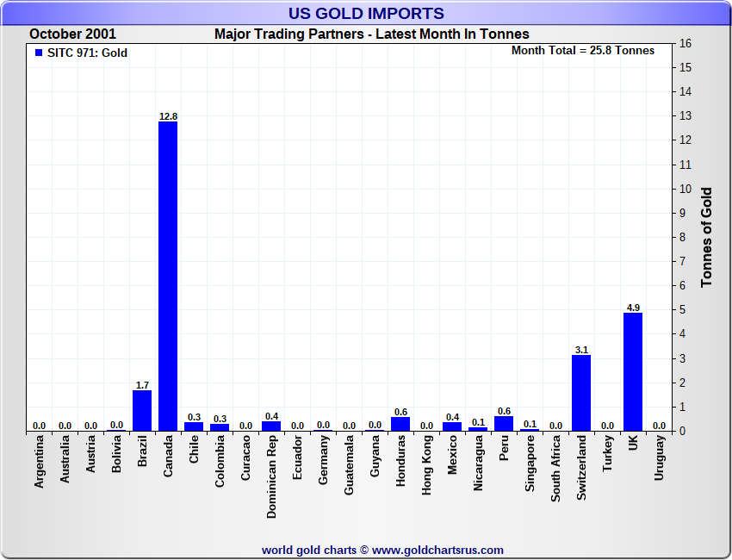732x560 pixels.
Task: Click the Tonnes of Gold axis title
Action: [x=707, y=237]
